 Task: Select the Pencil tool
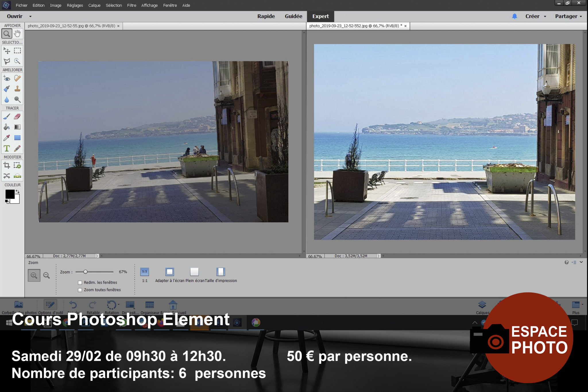click(17, 148)
